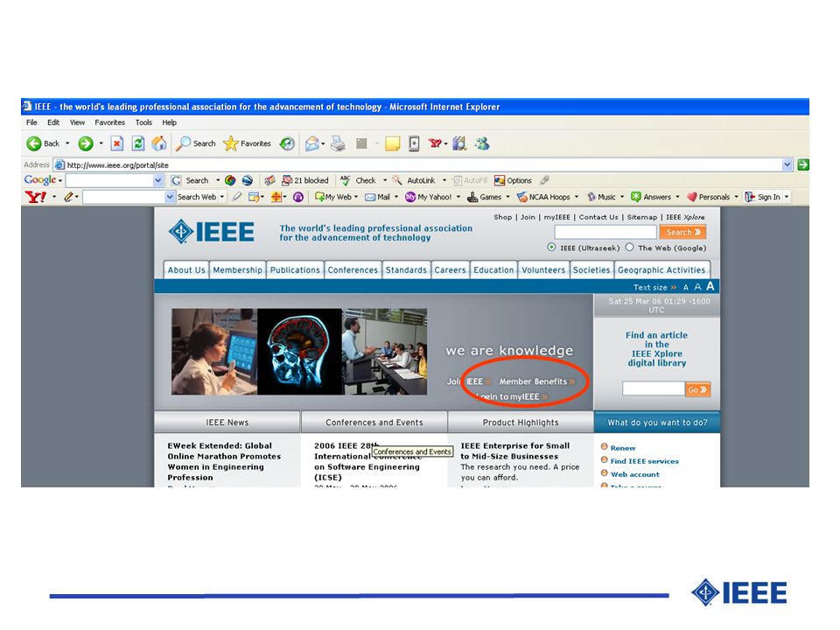Open the Conferences and Events section header

click(374, 422)
